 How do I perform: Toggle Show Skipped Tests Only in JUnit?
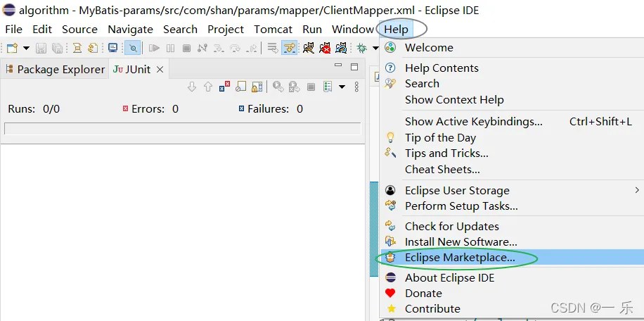(x=241, y=87)
